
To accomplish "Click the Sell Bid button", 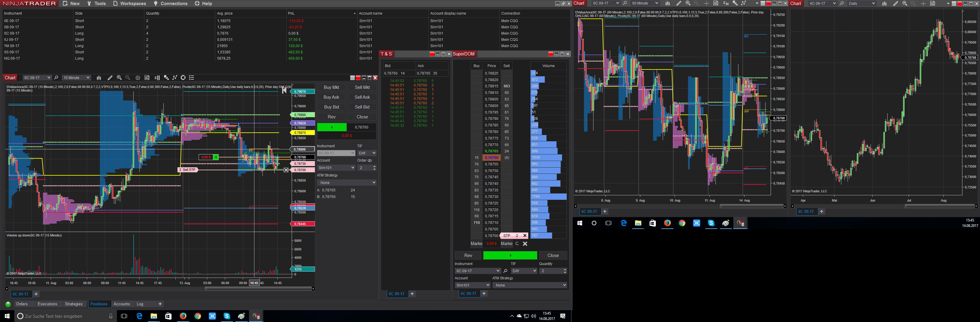I will 362,107.
